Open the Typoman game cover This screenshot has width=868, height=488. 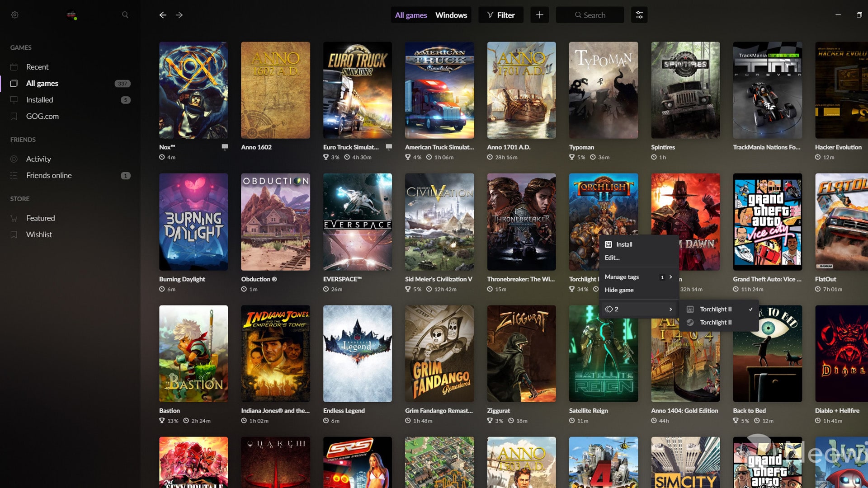(x=604, y=90)
